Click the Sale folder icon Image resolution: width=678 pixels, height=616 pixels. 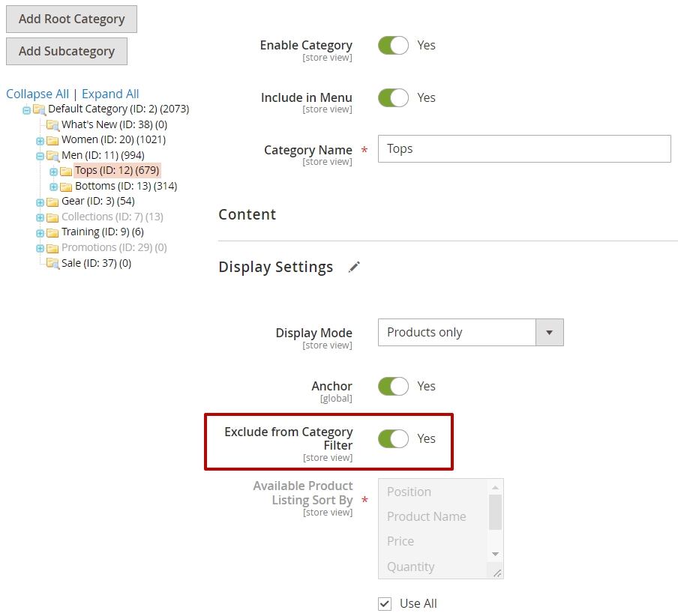coord(52,263)
